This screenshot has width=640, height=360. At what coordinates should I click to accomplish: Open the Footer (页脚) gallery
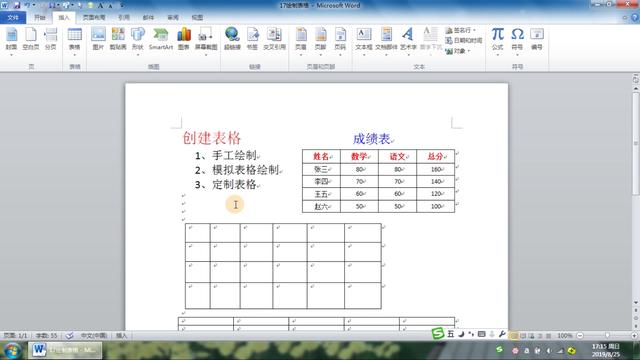pos(320,40)
